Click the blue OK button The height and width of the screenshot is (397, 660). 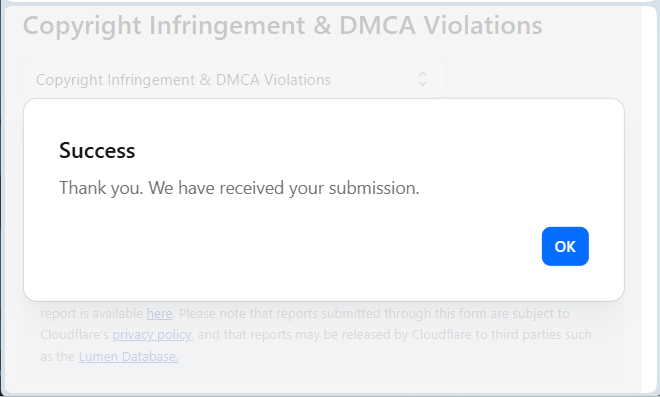coord(565,246)
